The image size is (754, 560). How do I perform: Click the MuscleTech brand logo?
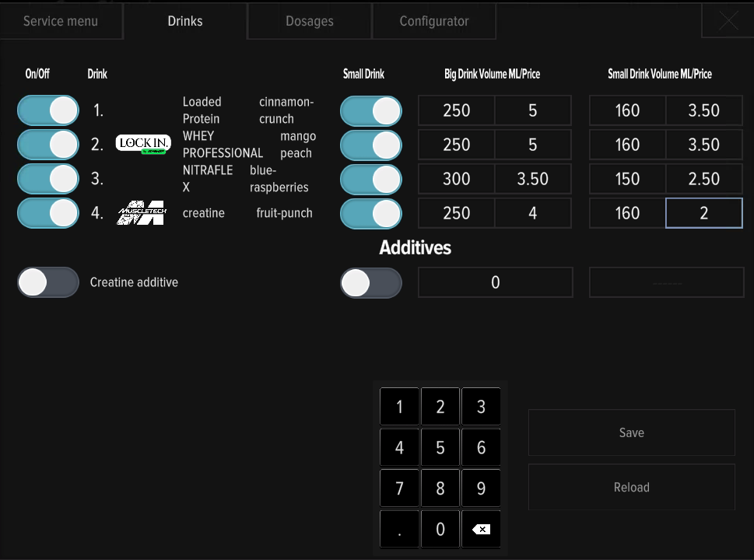[x=142, y=213]
